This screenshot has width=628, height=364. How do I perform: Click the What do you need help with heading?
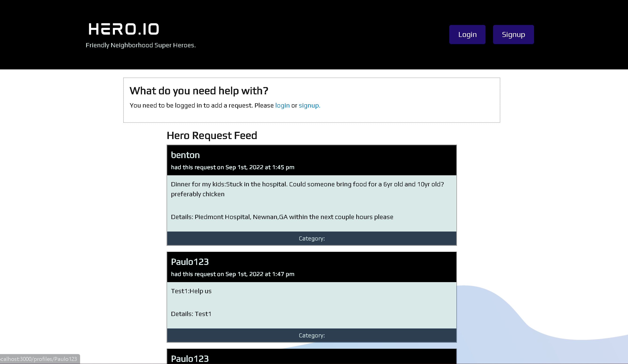click(199, 91)
